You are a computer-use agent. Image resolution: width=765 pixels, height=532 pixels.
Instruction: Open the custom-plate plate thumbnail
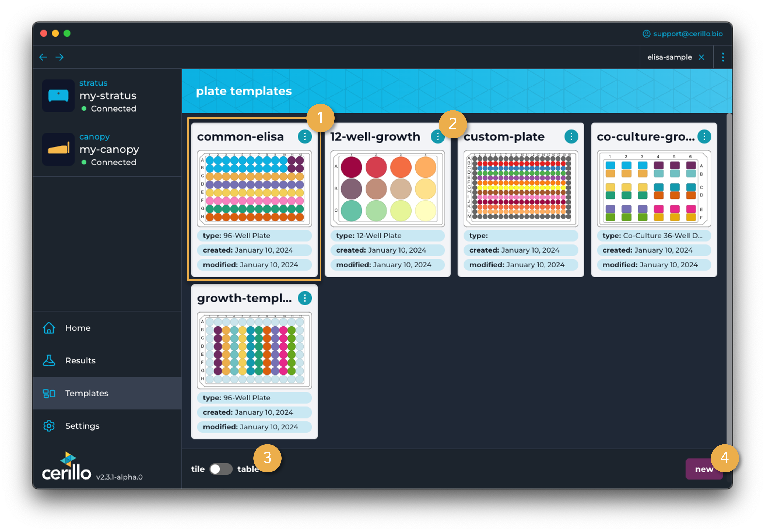(521, 188)
